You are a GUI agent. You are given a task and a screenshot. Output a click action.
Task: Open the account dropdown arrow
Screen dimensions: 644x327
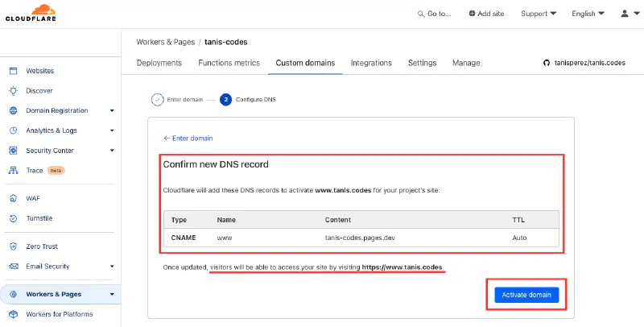636,14
